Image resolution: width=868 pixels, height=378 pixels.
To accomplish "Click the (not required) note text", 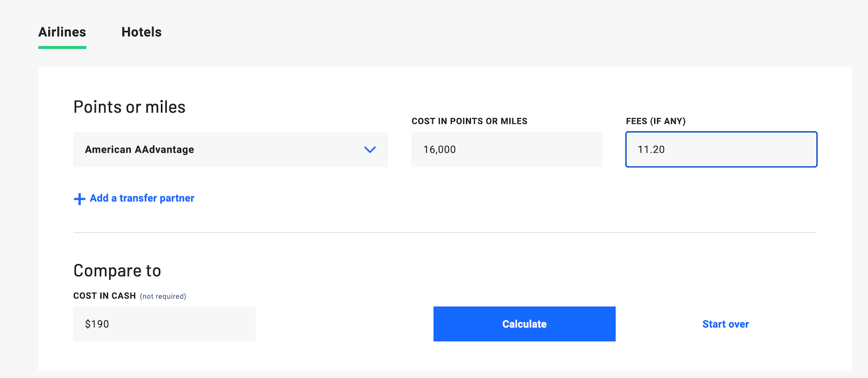I will tap(163, 297).
